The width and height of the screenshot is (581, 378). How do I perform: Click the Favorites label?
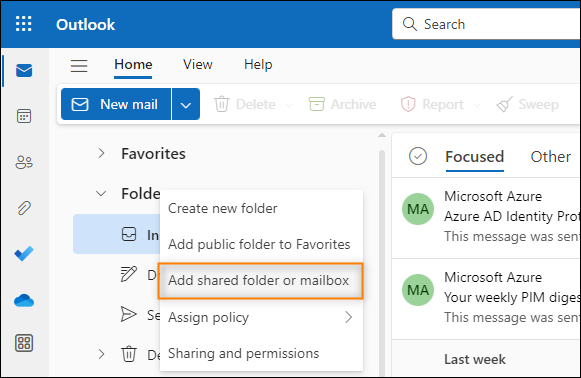coord(153,153)
